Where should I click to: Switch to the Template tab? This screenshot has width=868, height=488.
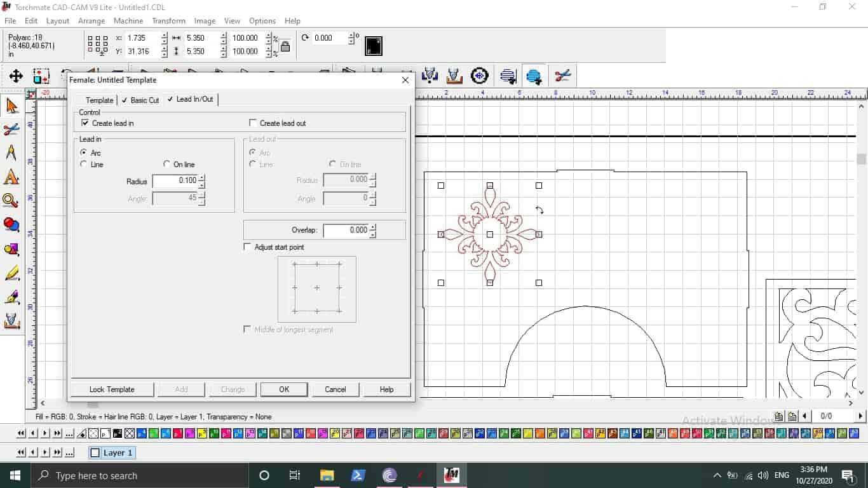(x=98, y=100)
